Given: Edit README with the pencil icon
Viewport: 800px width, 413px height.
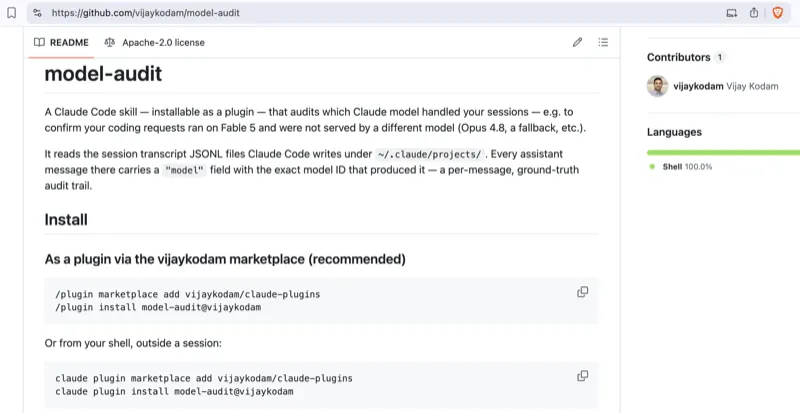Looking at the screenshot, I should [577, 42].
